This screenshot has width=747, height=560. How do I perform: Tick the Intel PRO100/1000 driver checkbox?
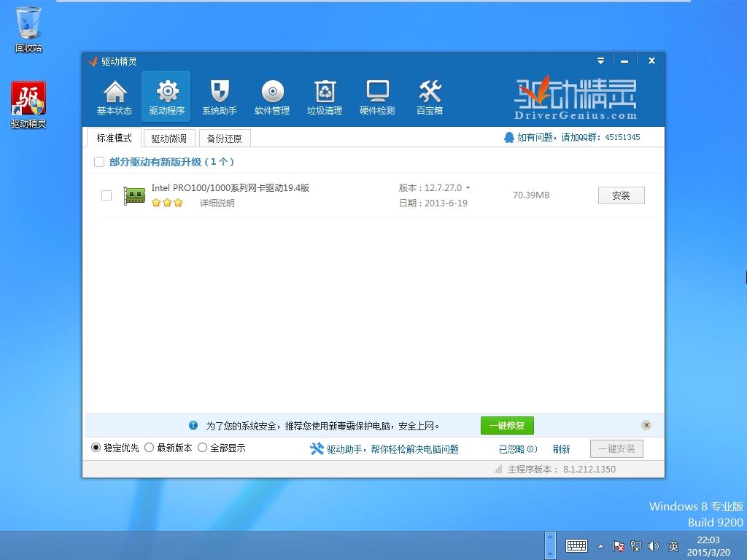pyautogui.click(x=107, y=195)
